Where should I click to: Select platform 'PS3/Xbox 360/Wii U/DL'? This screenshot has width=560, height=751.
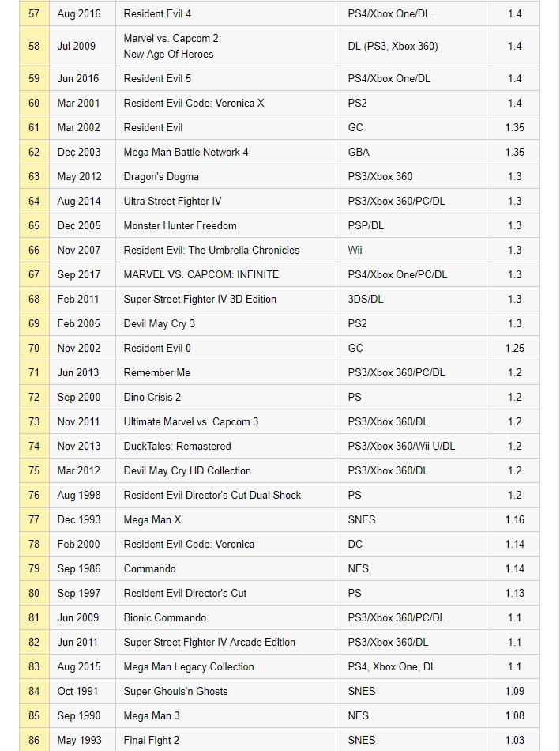pyautogui.click(x=401, y=446)
